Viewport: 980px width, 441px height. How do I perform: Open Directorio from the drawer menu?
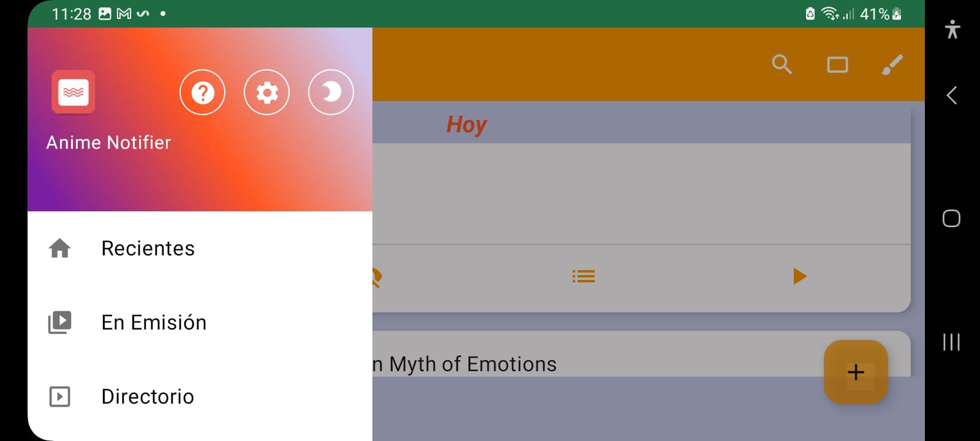pos(200,396)
